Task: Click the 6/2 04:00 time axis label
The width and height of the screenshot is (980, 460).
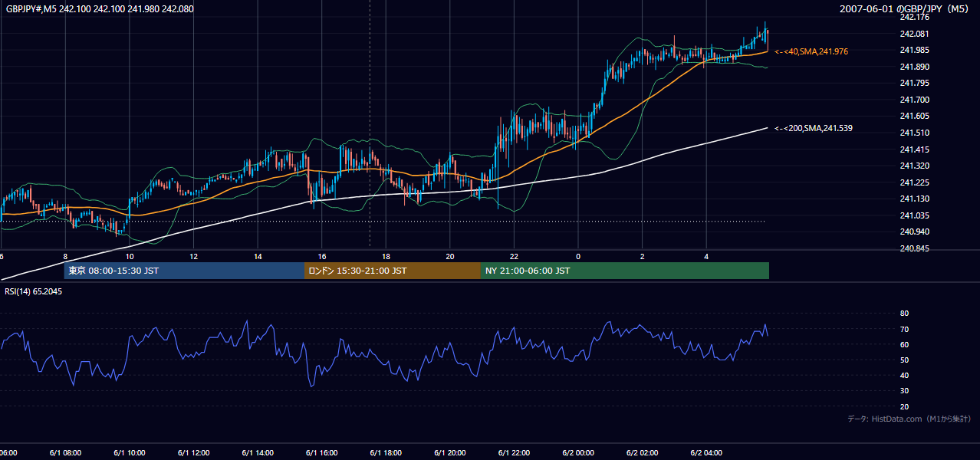Action: tap(706, 453)
